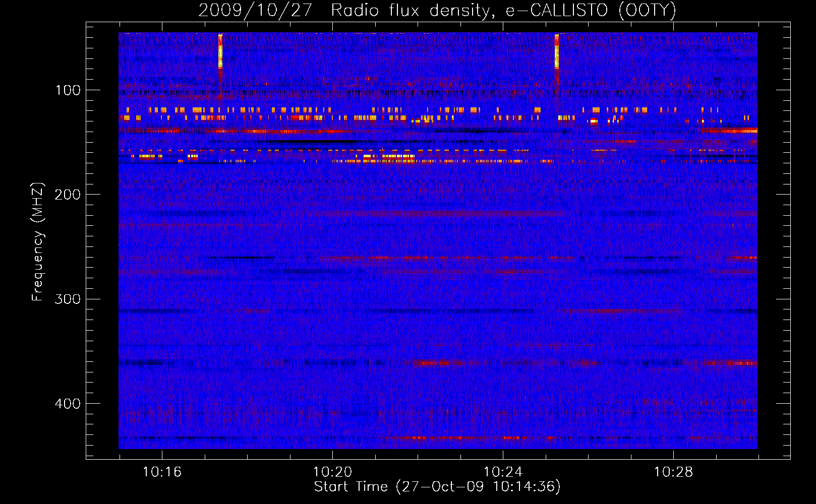This screenshot has width=816, height=504.
Task: Select the '200' frequency axis label
Action: pos(68,195)
